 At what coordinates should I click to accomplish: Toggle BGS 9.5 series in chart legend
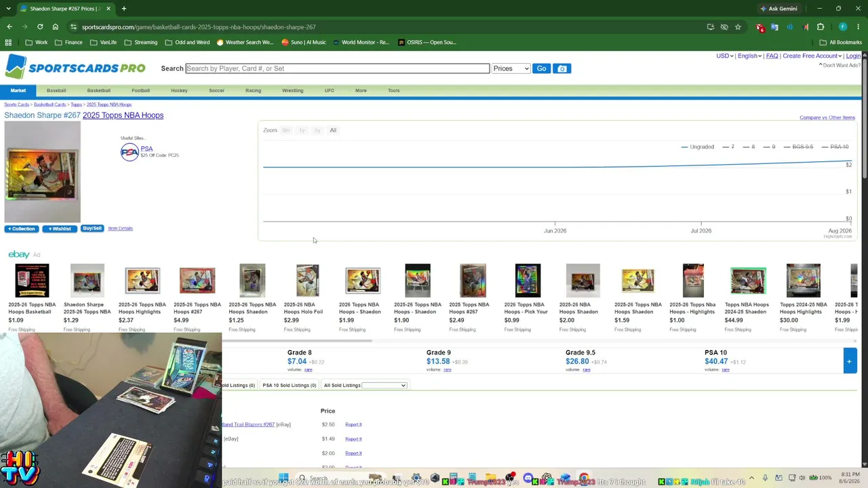pos(798,147)
